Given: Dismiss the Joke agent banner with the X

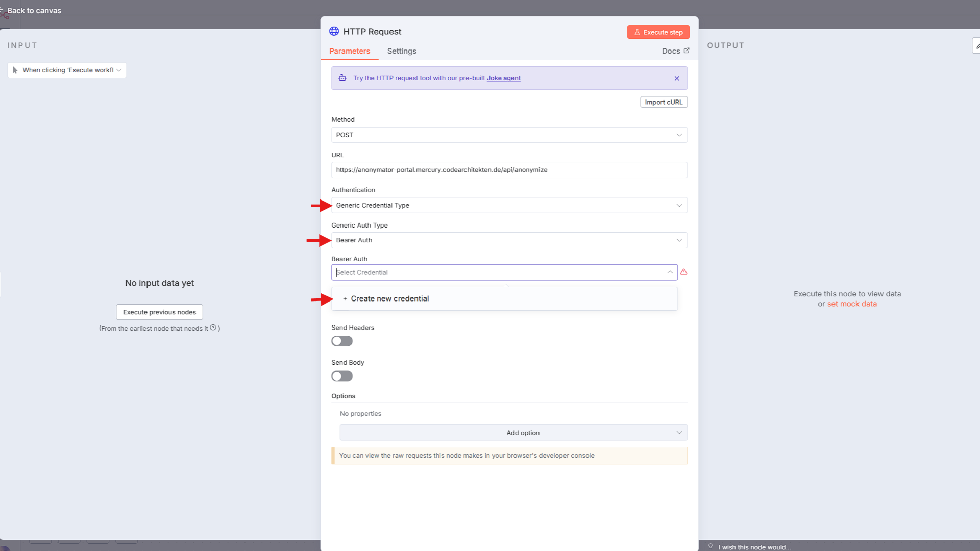Looking at the screenshot, I should tap(677, 78).
